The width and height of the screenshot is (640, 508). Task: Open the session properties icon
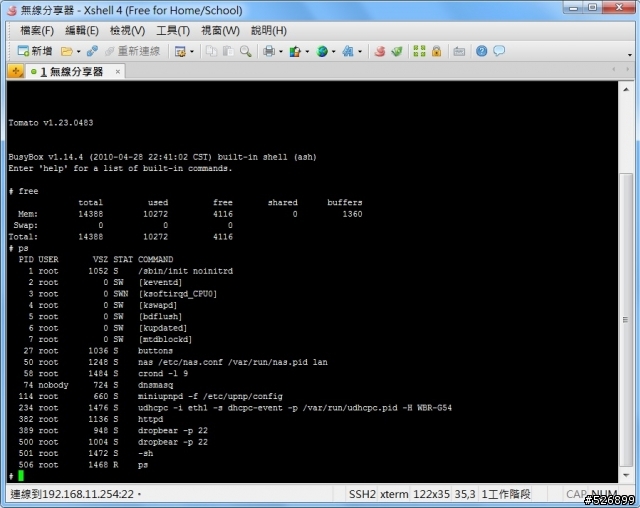coord(180,51)
